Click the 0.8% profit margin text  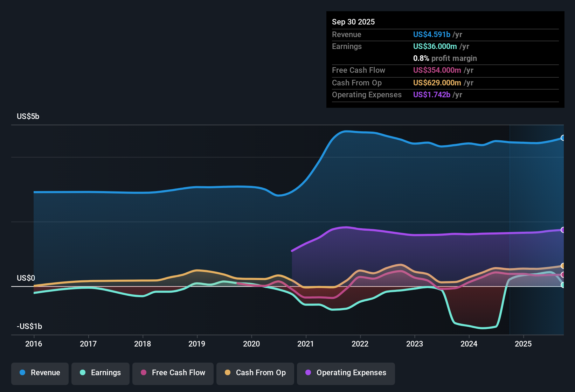(x=445, y=58)
